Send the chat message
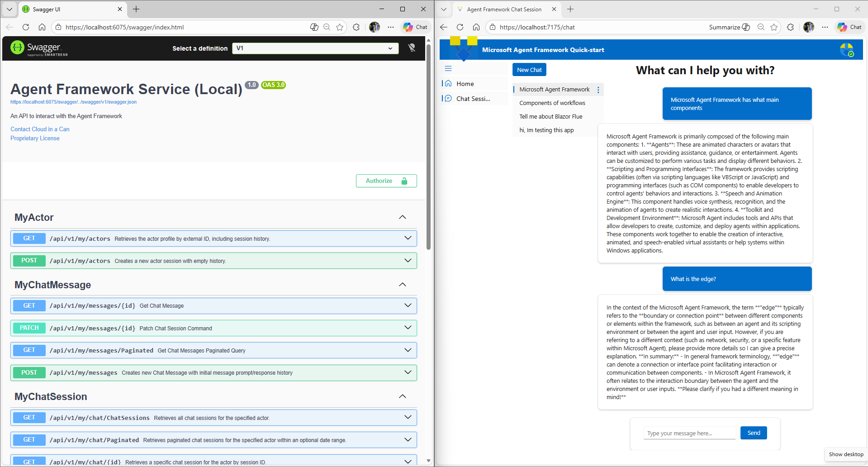Viewport: 868px width, 467px height. 754,433
